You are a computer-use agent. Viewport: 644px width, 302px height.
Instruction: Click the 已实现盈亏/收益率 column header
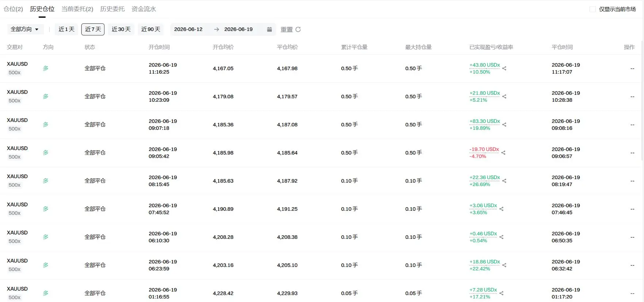(491, 47)
